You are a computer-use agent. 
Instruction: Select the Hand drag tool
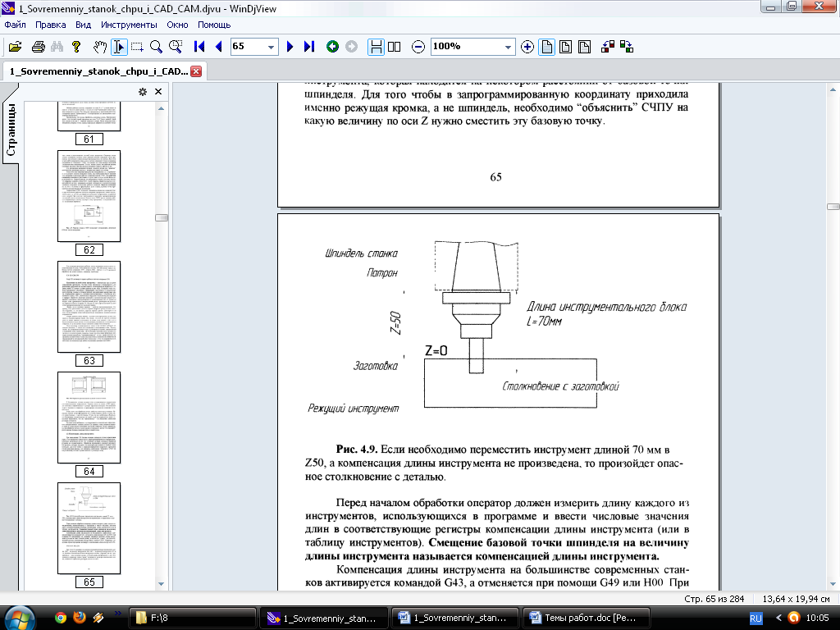(99, 47)
